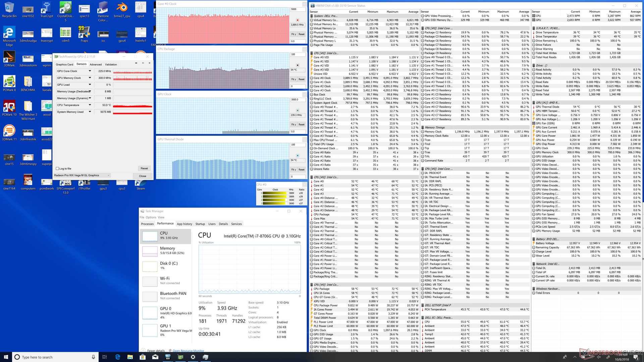The width and height of the screenshot is (644, 362).
Task: Open the Radeon Pro WX Vega GPU selector
Action: (82, 175)
